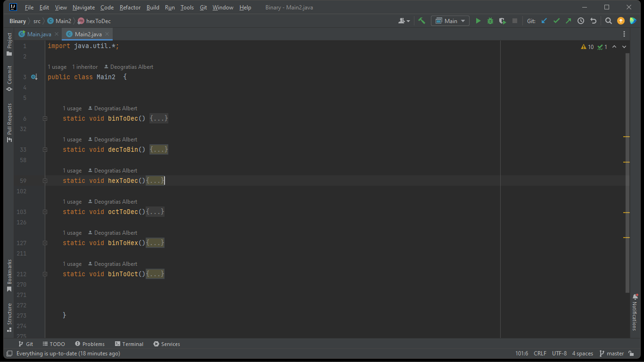Commit changes using the green checkmark icon
The image size is (644, 362).
coord(556,21)
